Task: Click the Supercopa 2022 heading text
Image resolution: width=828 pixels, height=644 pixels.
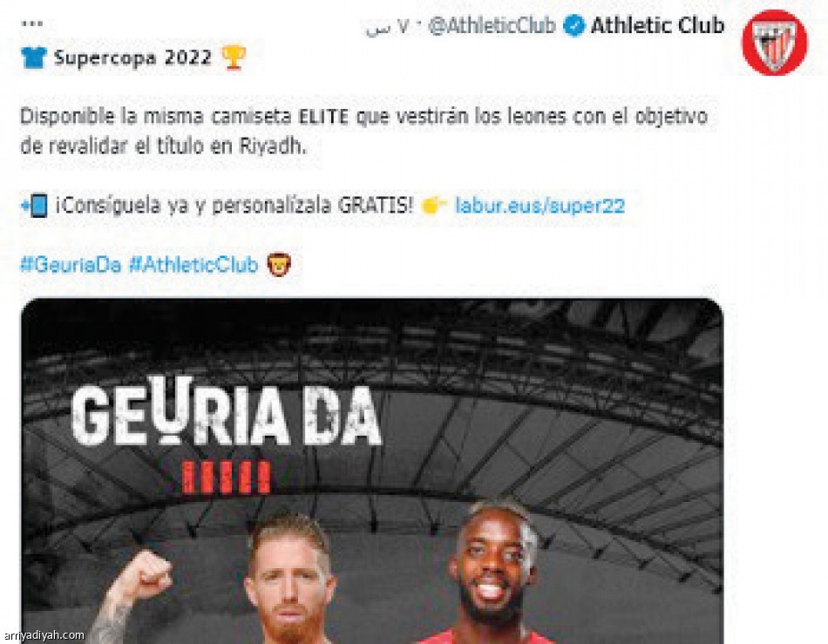Action: click(132, 58)
